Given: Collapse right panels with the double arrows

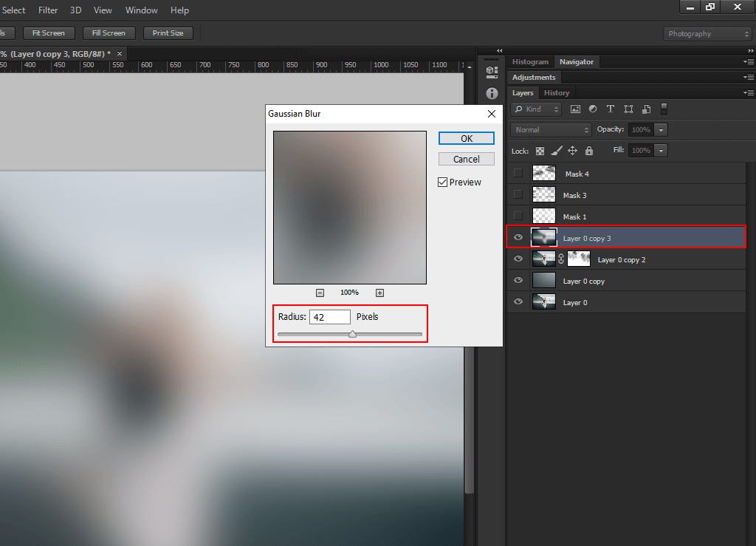Looking at the screenshot, I should tap(751, 50).
